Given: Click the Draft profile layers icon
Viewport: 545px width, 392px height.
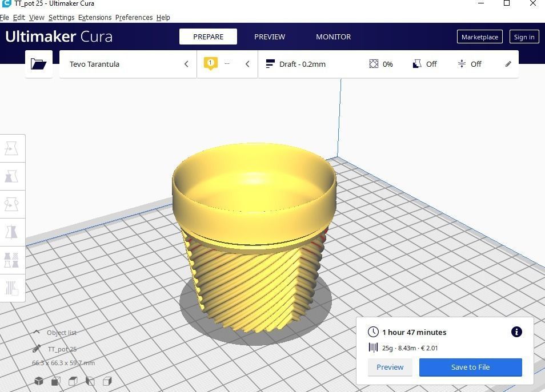Looking at the screenshot, I should (x=270, y=64).
